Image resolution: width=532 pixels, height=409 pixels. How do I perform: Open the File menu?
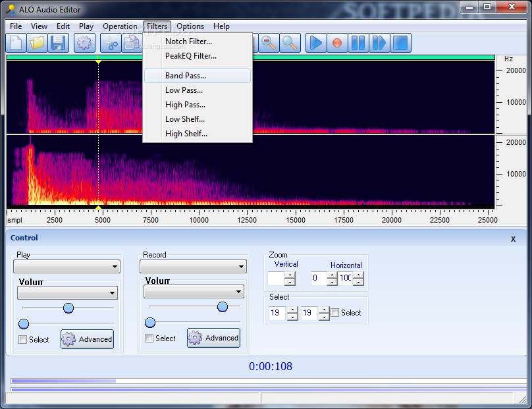(x=16, y=26)
